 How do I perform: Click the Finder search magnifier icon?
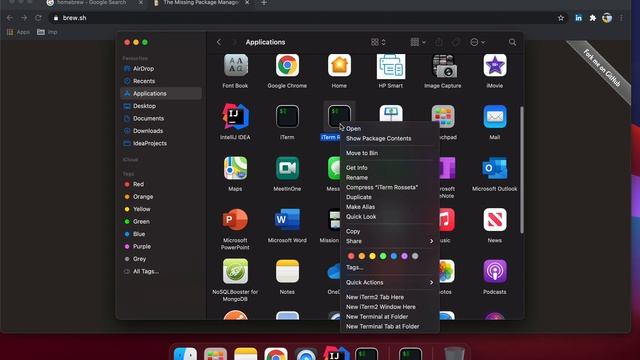click(512, 42)
